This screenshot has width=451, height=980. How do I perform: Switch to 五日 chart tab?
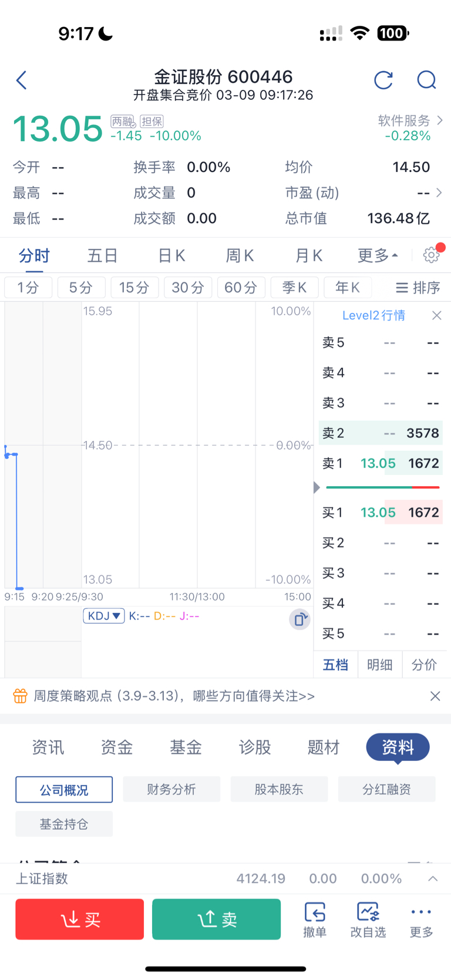[x=103, y=255]
